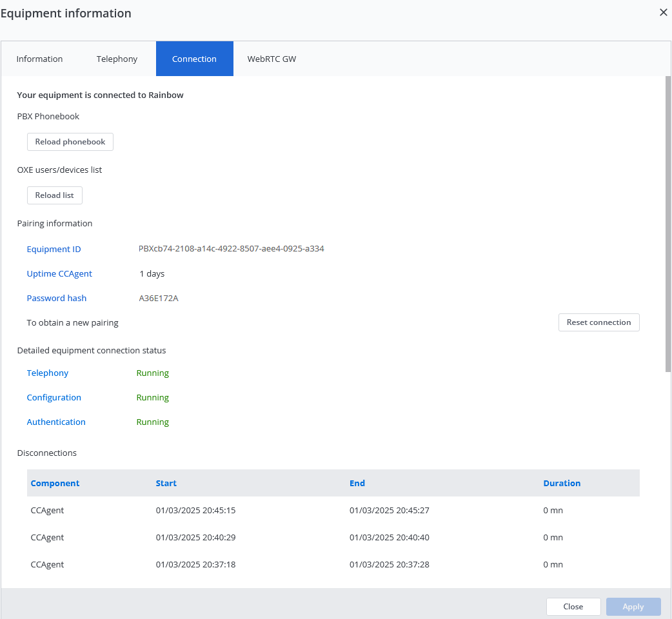Click the OXE users/devices list label
The height and width of the screenshot is (619, 672).
[59, 170]
